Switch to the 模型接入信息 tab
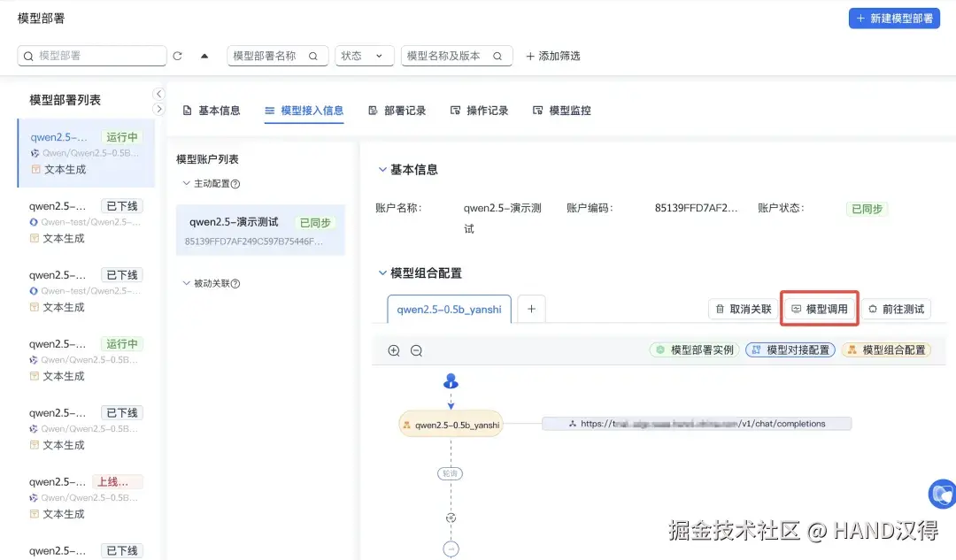The height and width of the screenshot is (560, 956). point(305,111)
